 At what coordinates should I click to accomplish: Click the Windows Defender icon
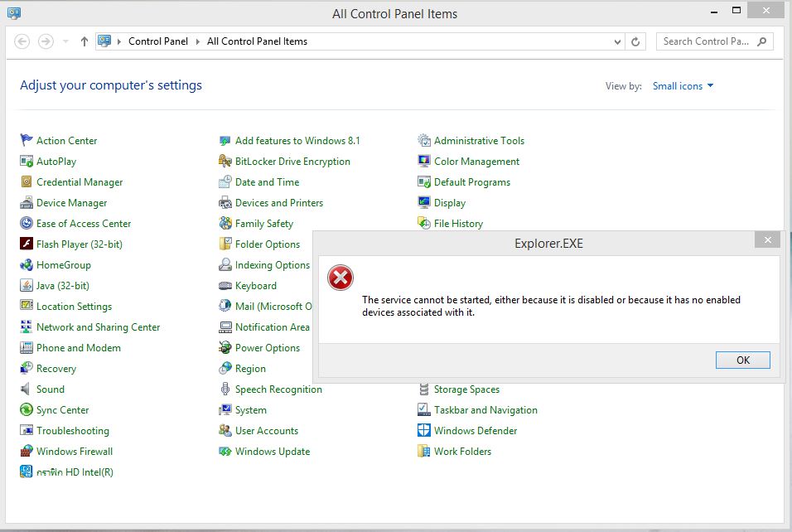click(x=424, y=430)
